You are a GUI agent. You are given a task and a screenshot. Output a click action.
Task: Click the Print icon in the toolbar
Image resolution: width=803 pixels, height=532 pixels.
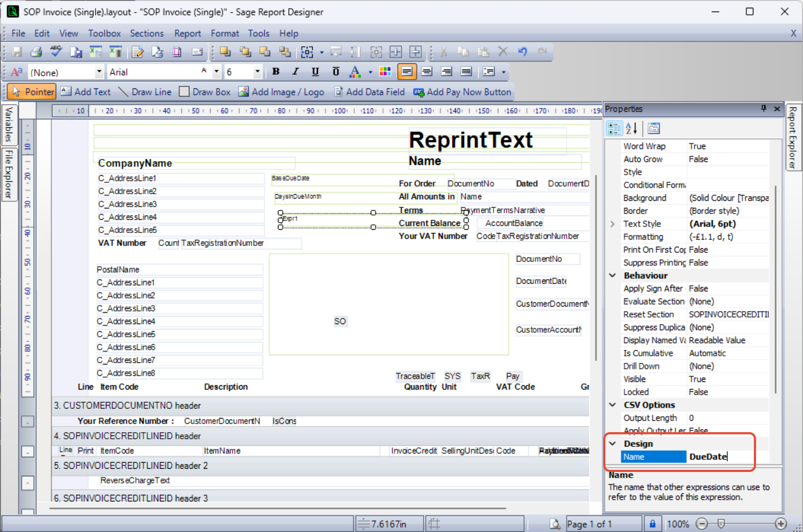pyautogui.click(x=36, y=52)
